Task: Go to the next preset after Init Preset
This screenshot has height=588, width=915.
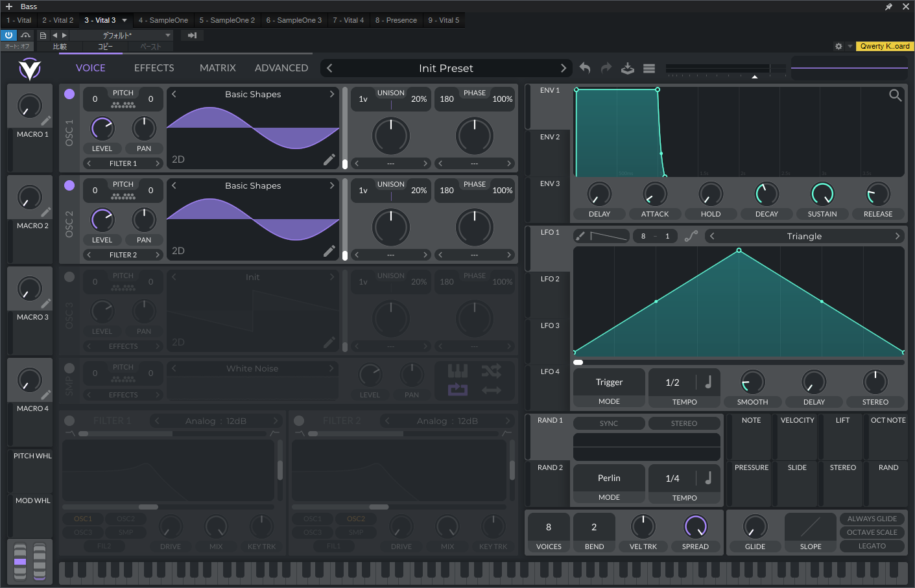Action: click(x=563, y=68)
